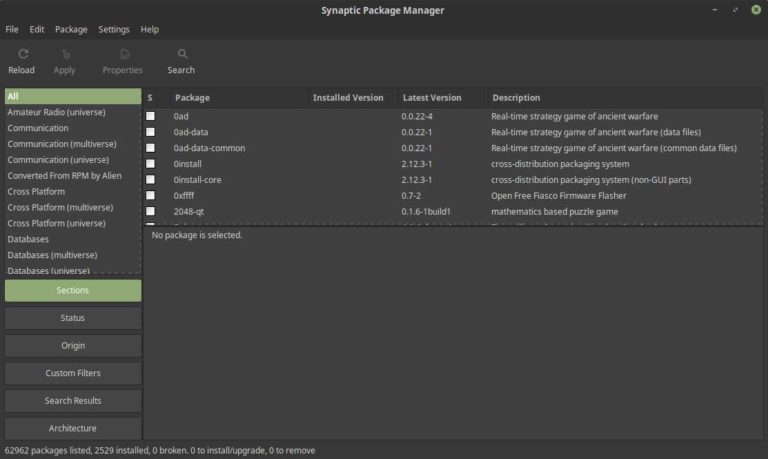This screenshot has height=459, width=768.
Task: Open the File menu
Action: coord(12,29)
